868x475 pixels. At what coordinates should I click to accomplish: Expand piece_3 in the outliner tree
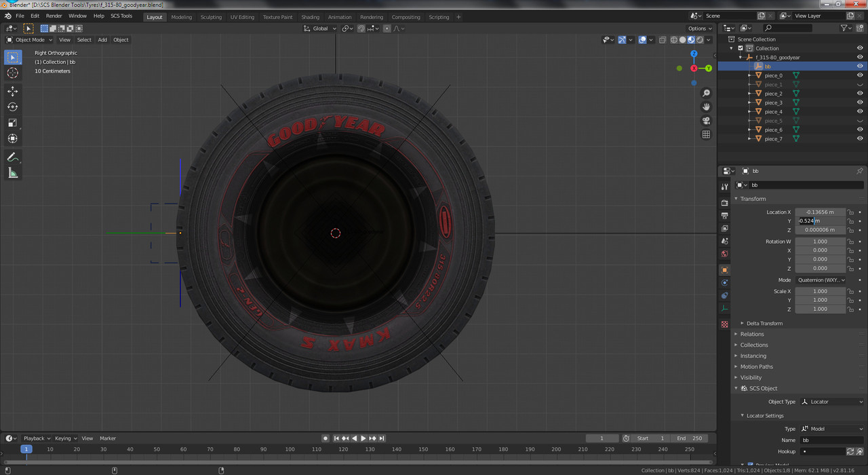point(749,102)
